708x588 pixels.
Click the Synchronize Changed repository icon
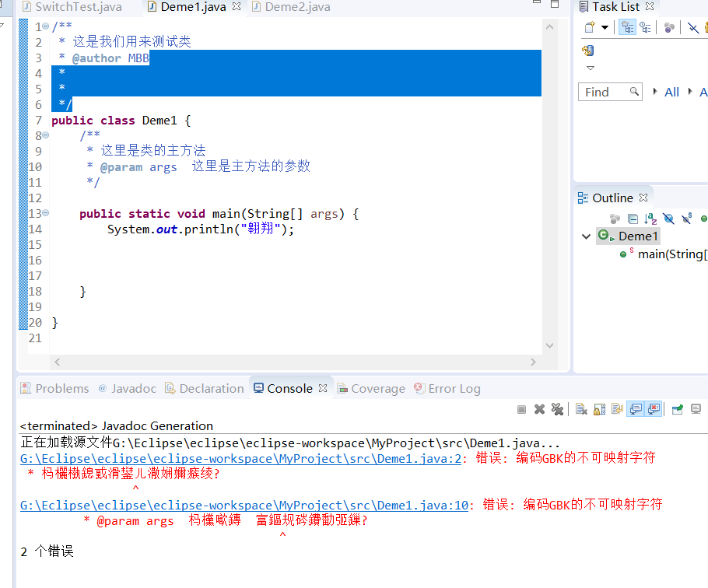[588, 50]
